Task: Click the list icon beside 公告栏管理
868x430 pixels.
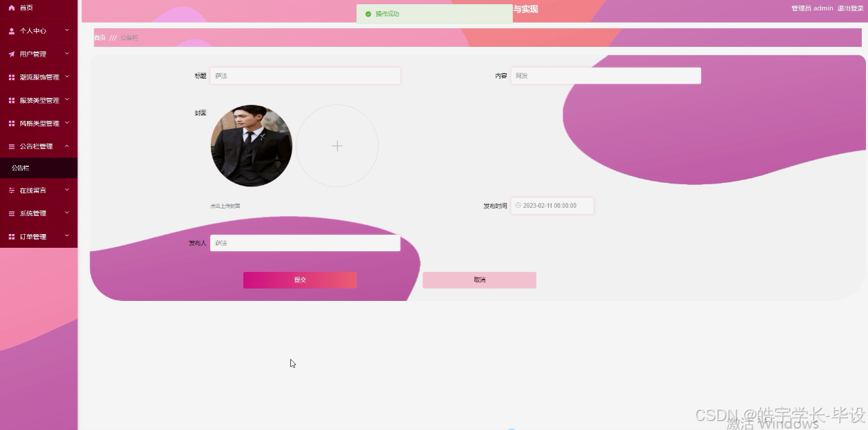Action: [x=10, y=146]
